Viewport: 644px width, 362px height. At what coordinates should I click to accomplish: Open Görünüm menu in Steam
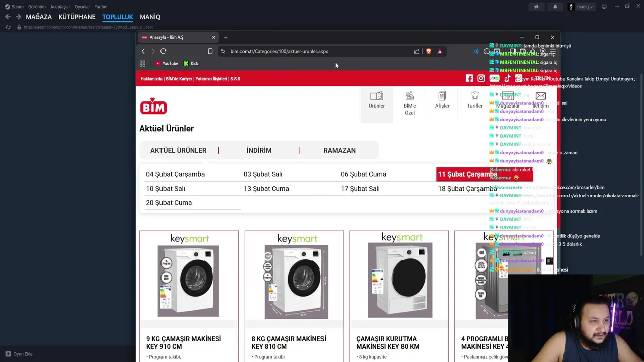click(37, 7)
